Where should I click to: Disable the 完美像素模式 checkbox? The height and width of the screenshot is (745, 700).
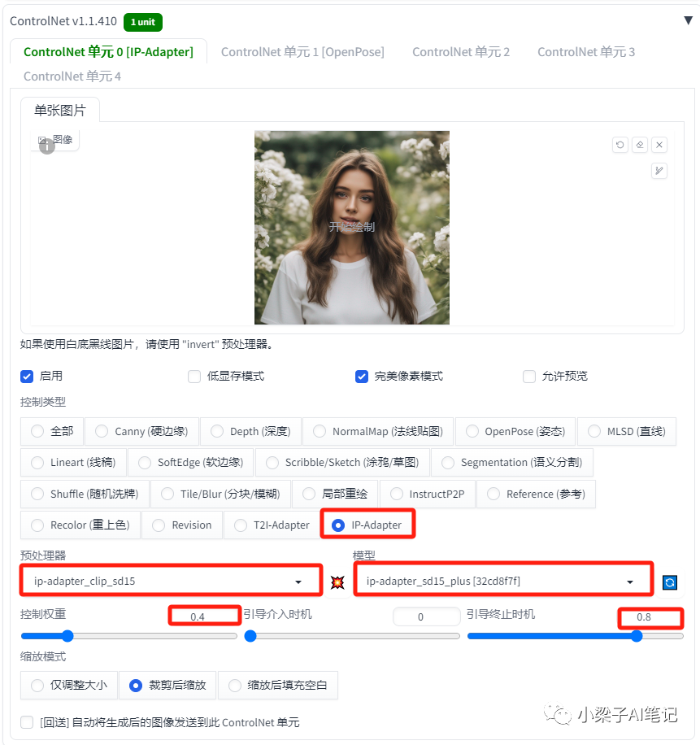point(361,376)
